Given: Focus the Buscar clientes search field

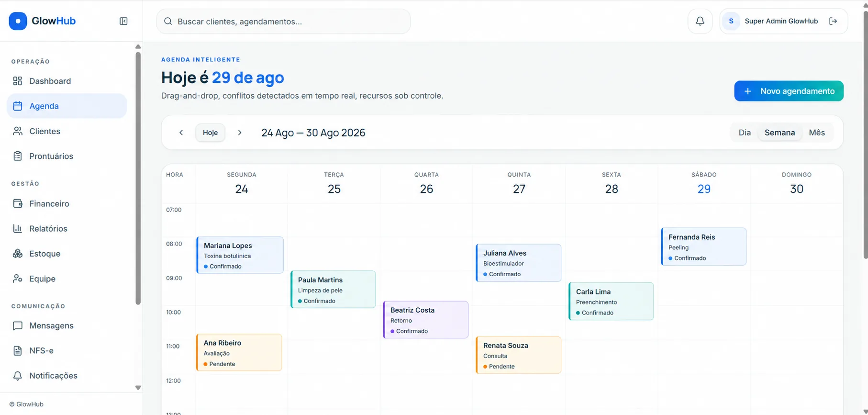Looking at the screenshot, I should click(x=283, y=21).
